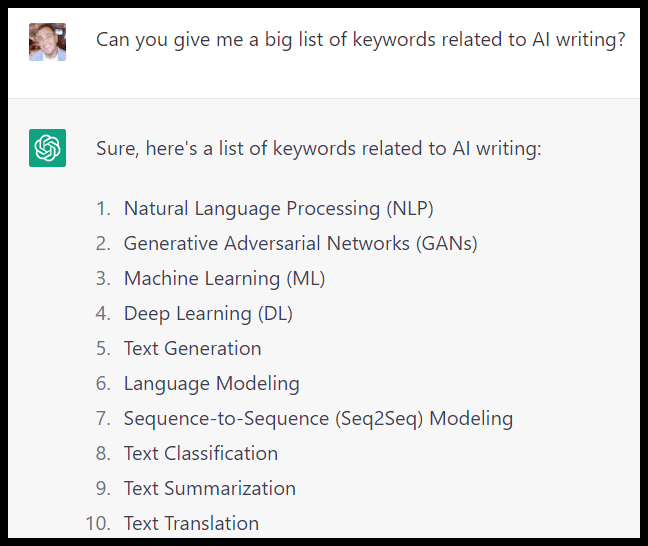Pick the Text Summarization list entry
This screenshot has width=648, height=546.
[x=209, y=488]
